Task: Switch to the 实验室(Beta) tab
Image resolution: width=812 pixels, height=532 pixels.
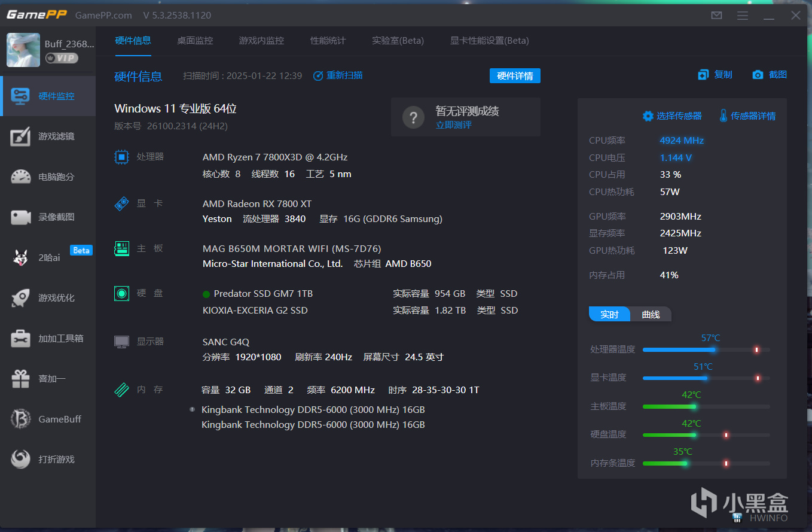Action: pyautogui.click(x=398, y=41)
